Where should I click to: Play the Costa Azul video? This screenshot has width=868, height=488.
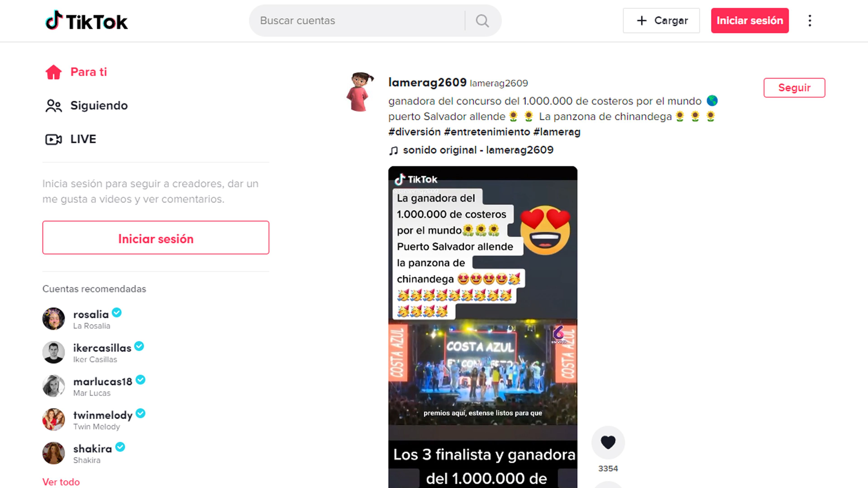pyautogui.click(x=483, y=327)
